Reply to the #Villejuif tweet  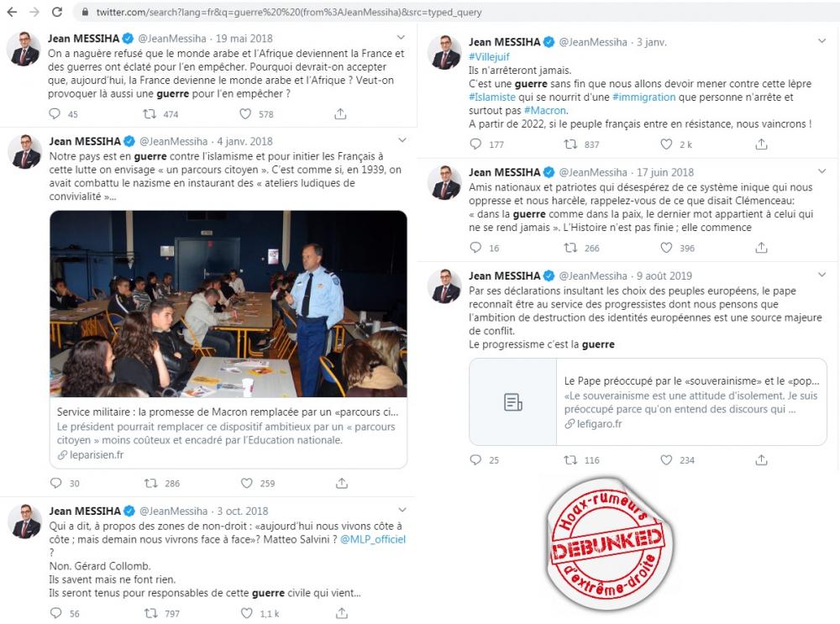[475, 144]
